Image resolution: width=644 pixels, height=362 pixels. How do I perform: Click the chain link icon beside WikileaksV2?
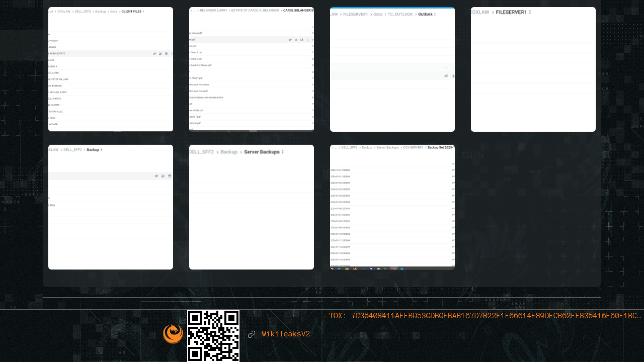(x=252, y=334)
